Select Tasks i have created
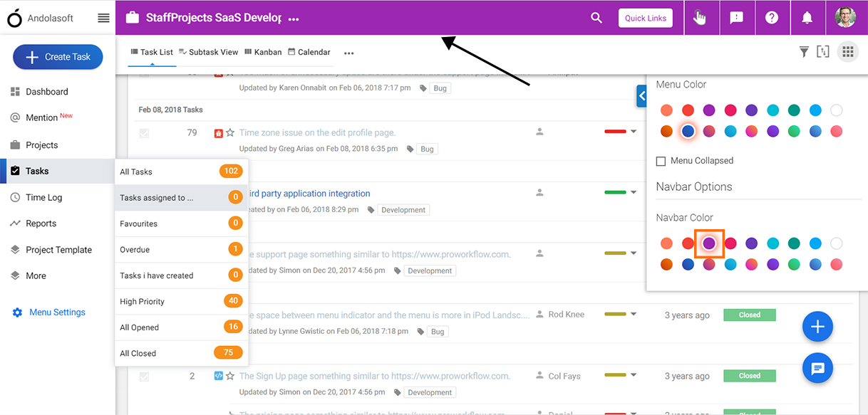 point(181,275)
